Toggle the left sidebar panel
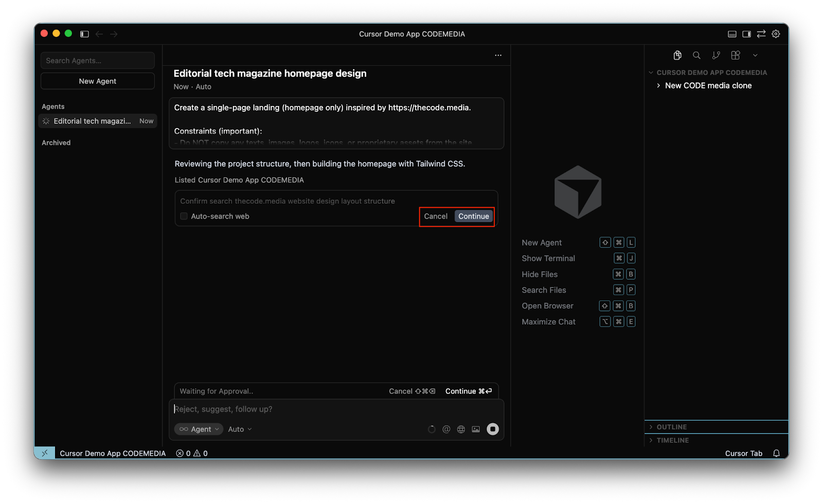 (x=84, y=34)
